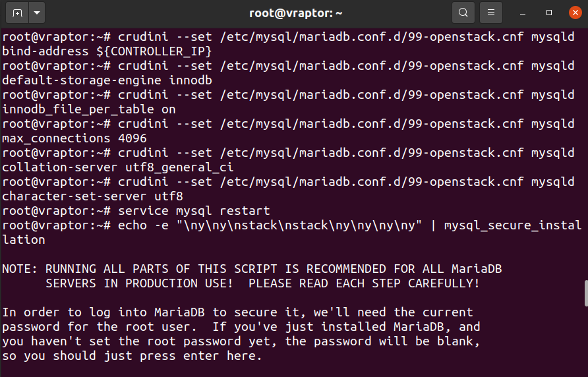Click the 'collation-server utf8_general_ci' text
The width and height of the screenshot is (588, 377).
(118, 167)
